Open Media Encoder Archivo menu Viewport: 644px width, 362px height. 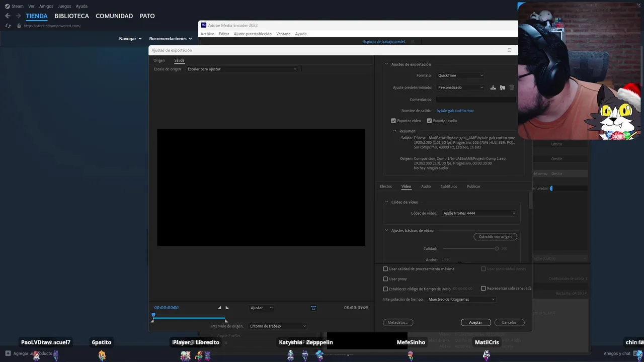(x=207, y=34)
